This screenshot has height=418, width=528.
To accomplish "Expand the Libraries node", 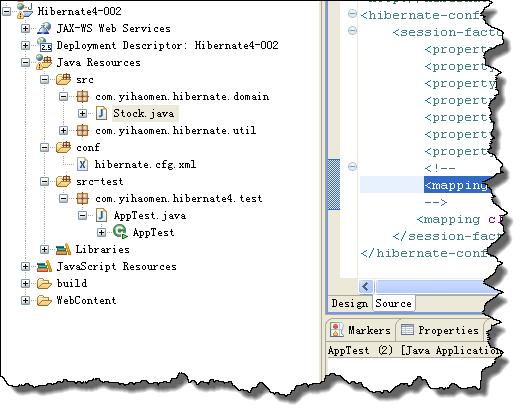I will point(44,249).
